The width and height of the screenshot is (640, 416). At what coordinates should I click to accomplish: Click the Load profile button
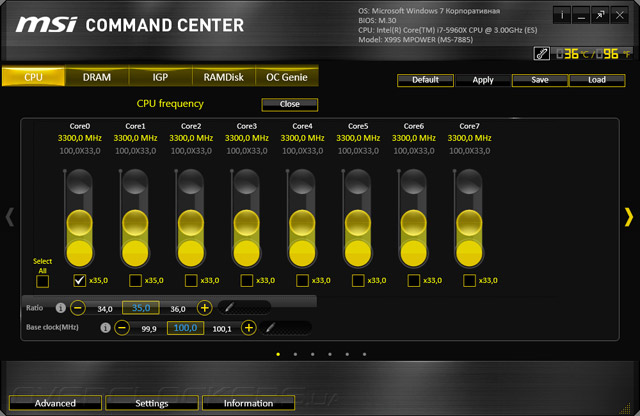pos(597,80)
